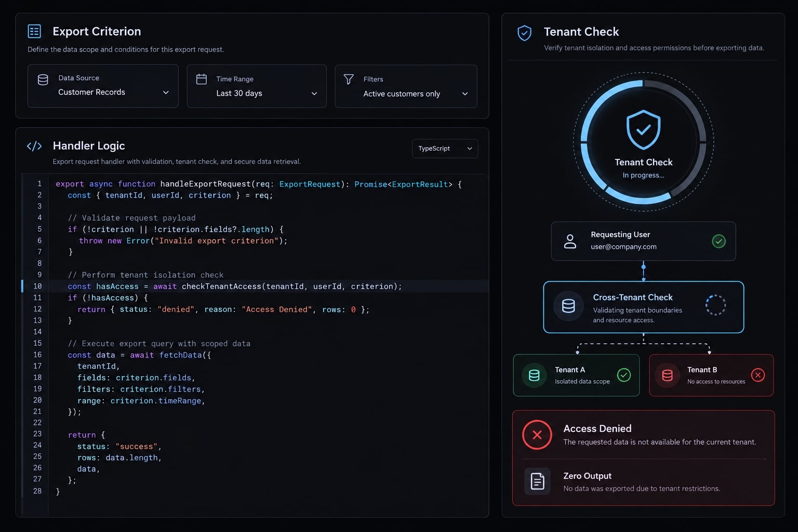Click the Tenant Check shield header icon
798x532 pixels.
coord(524,33)
